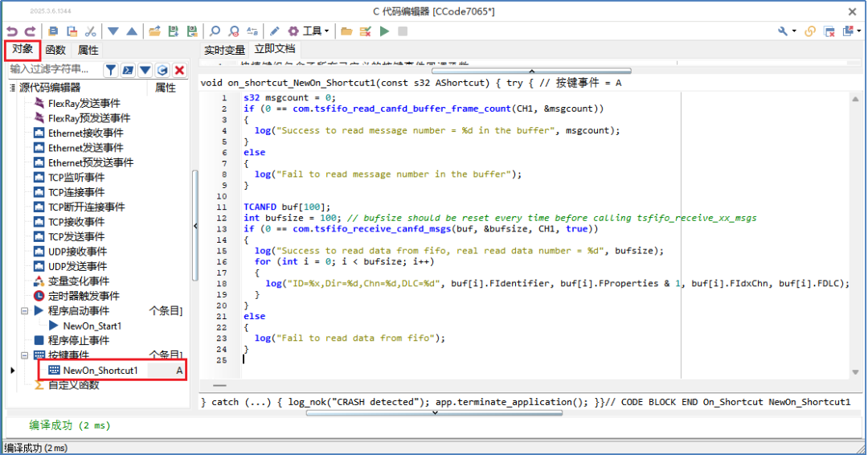Screen dimensions: 868x455
Task: Toggle the 源代码编辑器 root node expander
Action: click(12, 88)
